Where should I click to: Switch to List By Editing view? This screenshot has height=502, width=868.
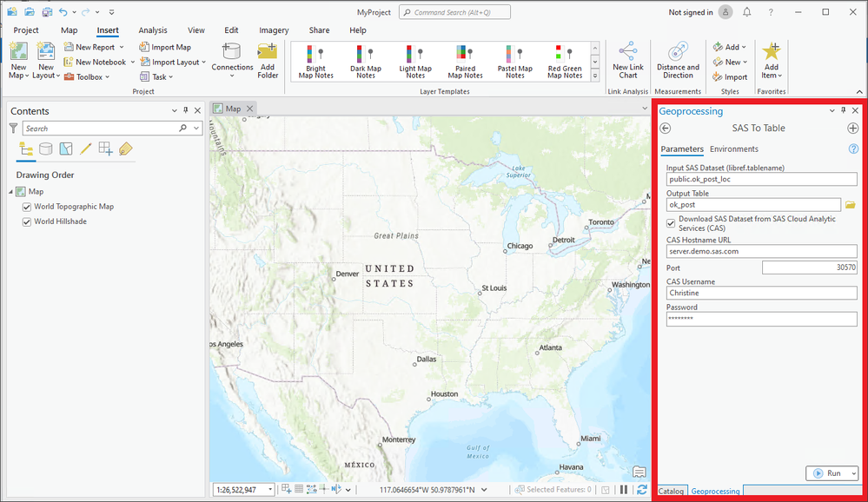point(86,149)
